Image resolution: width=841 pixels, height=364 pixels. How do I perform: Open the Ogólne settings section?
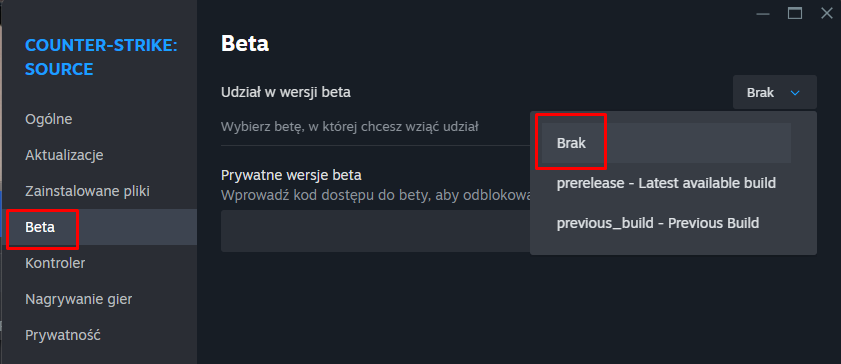click(x=48, y=119)
